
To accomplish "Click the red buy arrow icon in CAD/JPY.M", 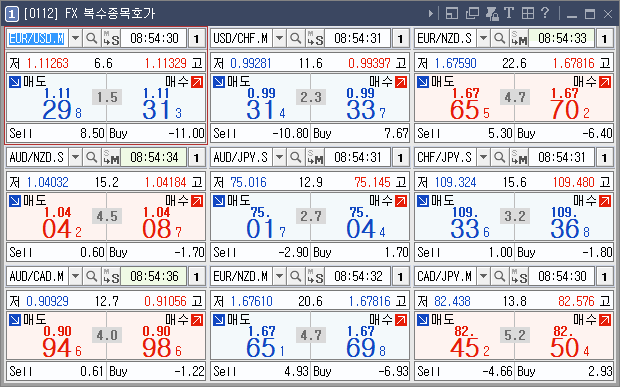I will tap(605, 320).
